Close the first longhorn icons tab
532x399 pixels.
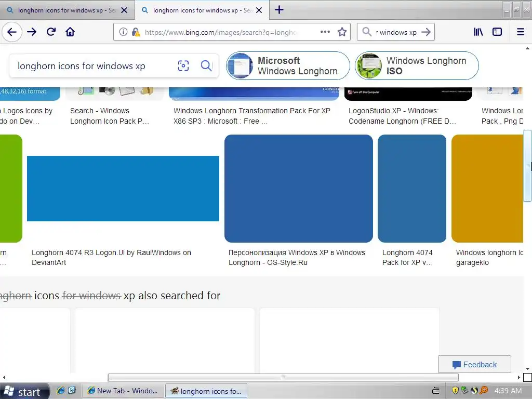(124, 10)
